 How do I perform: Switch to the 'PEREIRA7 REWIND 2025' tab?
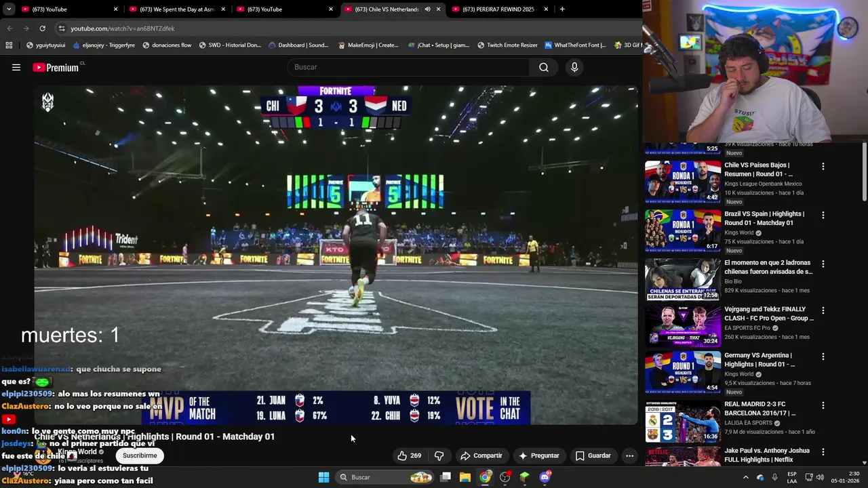[x=498, y=9]
